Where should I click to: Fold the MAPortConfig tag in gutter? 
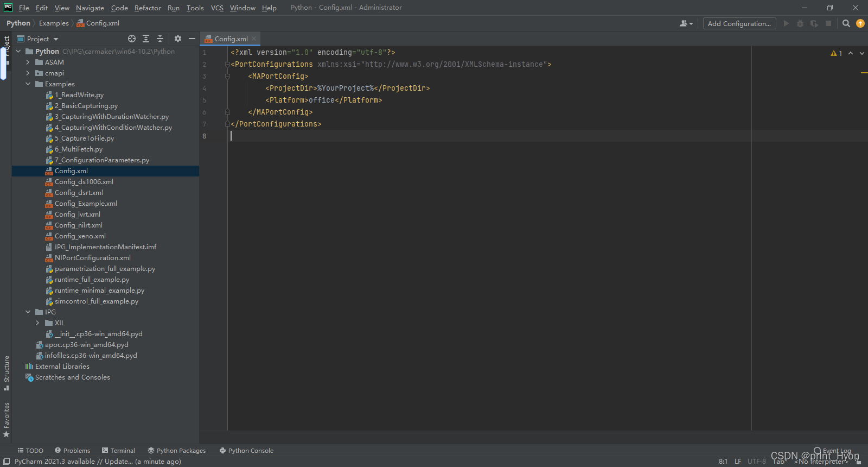point(227,76)
